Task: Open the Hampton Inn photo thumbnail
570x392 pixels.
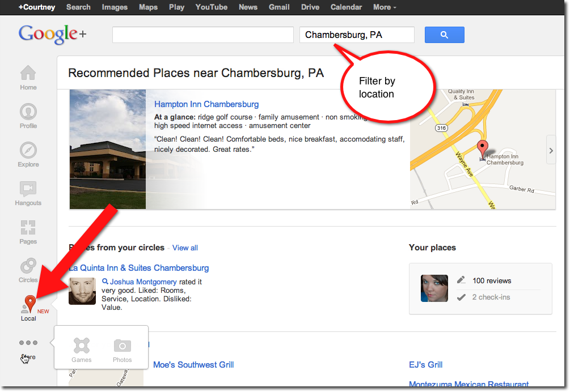Action: [108, 149]
